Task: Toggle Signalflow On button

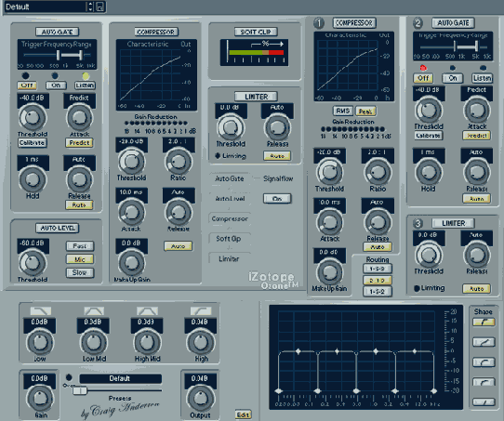Action: pos(277,199)
